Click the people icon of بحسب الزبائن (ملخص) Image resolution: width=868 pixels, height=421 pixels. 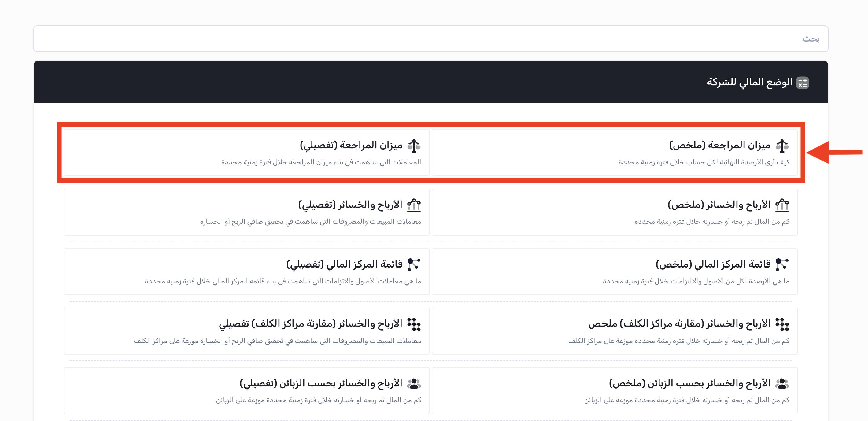pyautogui.click(x=782, y=384)
